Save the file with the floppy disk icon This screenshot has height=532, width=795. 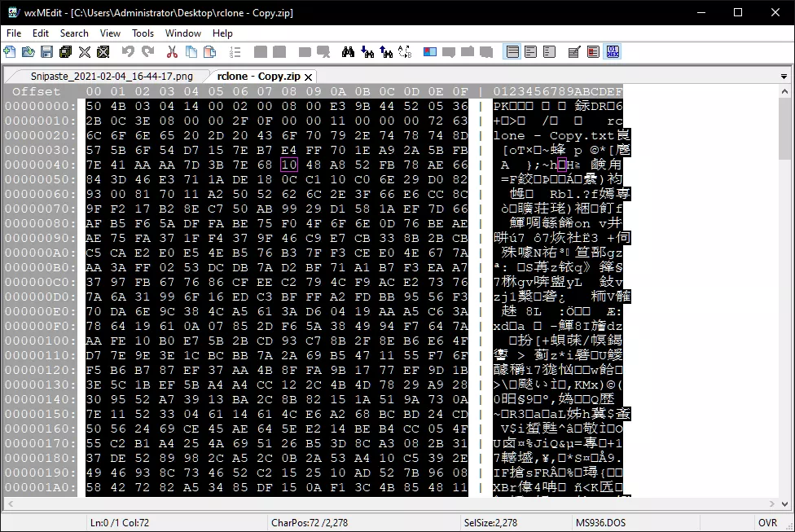coord(47,51)
